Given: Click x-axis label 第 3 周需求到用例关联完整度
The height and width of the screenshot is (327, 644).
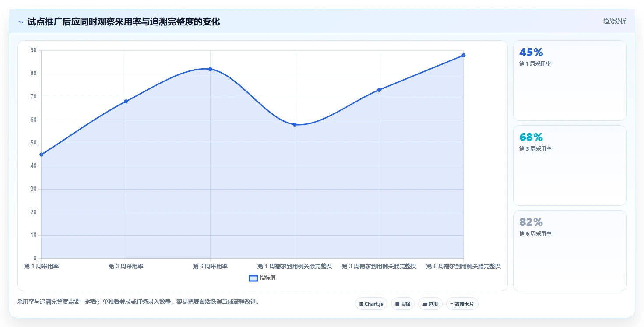Looking at the screenshot, I should pos(379,266).
